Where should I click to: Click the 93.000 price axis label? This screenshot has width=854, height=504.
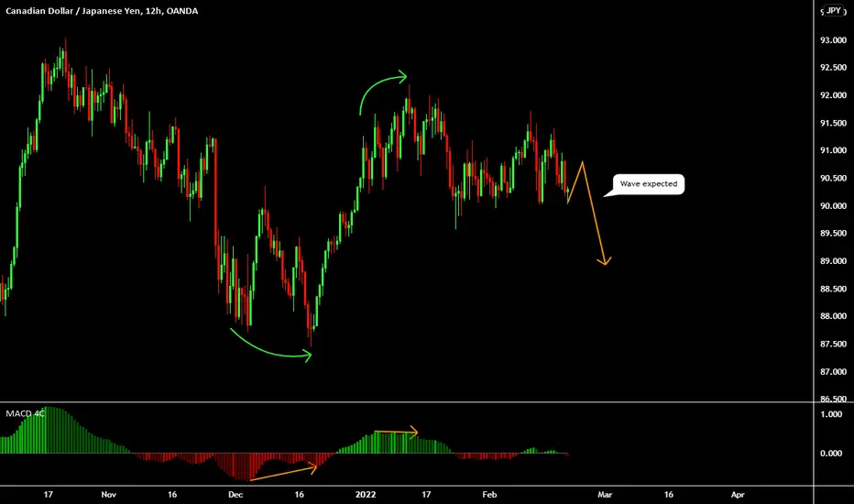[833, 40]
